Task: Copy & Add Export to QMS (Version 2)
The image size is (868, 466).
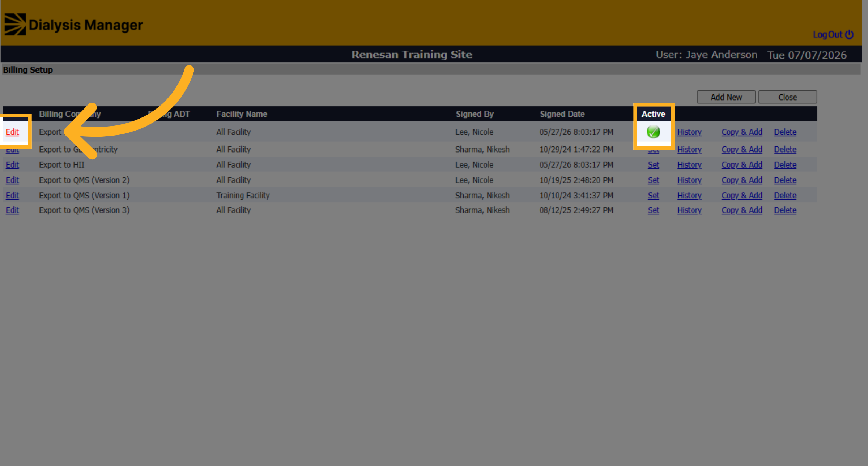Action: pos(742,180)
